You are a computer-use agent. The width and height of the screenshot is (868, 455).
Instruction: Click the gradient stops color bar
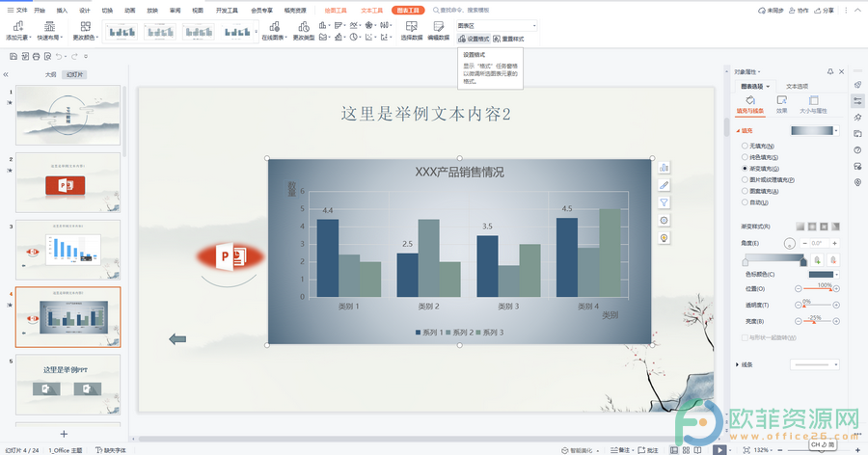(773, 259)
